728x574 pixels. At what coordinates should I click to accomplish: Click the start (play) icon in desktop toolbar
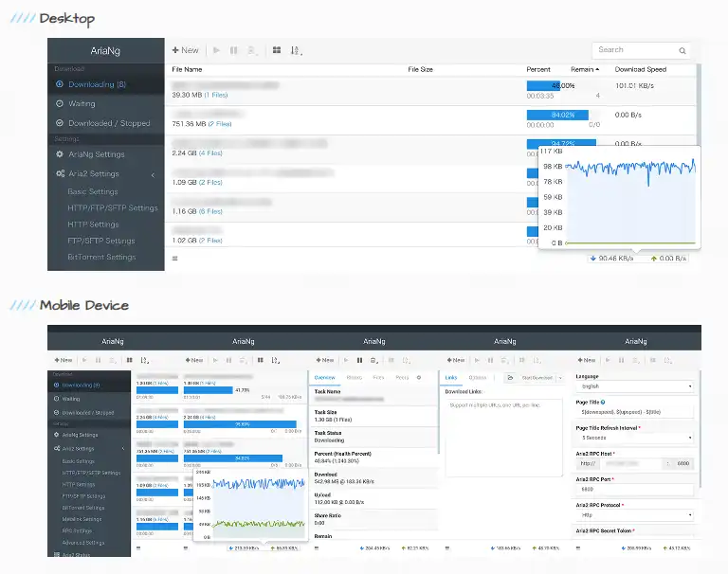click(x=216, y=50)
